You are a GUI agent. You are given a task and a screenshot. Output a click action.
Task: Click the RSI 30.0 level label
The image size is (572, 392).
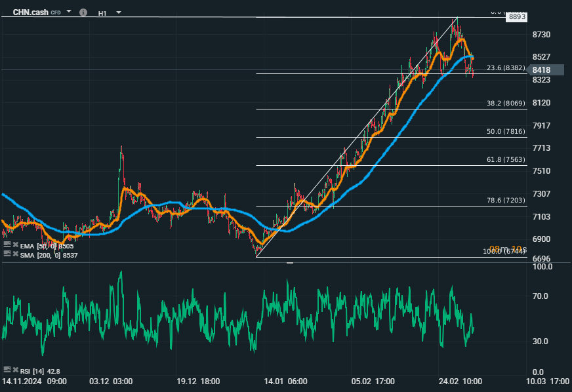(541, 342)
